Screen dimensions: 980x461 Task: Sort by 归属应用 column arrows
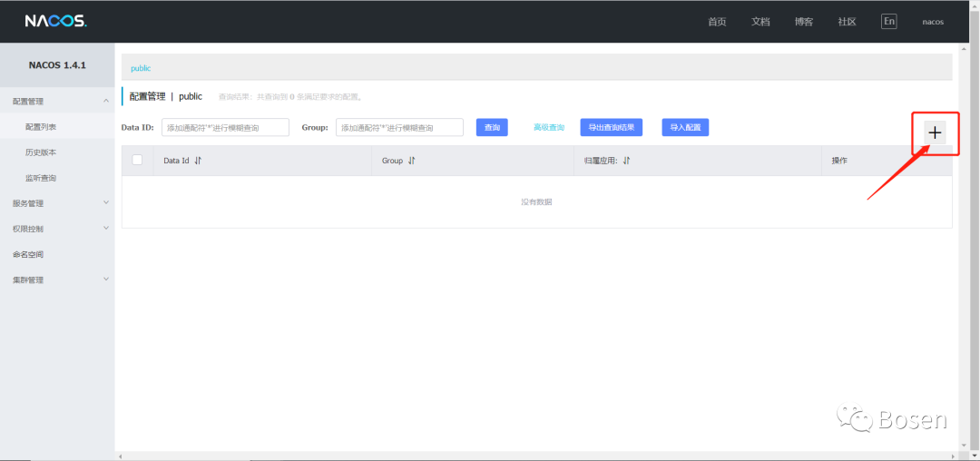(626, 161)
